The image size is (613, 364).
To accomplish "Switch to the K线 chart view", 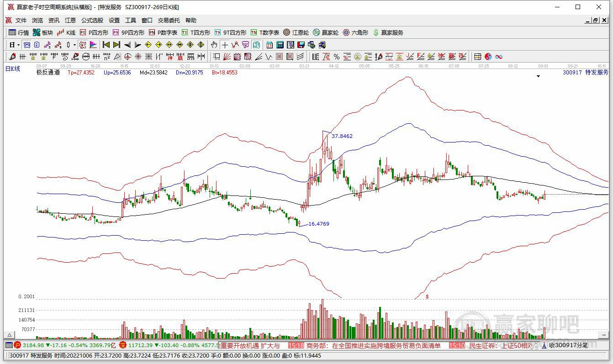I will click(x=66, y=32).
